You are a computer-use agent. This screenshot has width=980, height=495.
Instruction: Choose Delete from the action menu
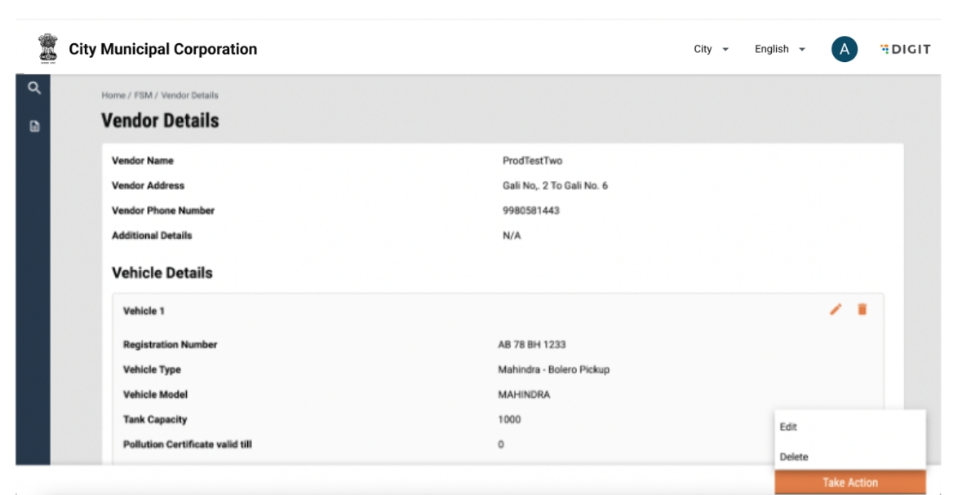tap(794, 457)
